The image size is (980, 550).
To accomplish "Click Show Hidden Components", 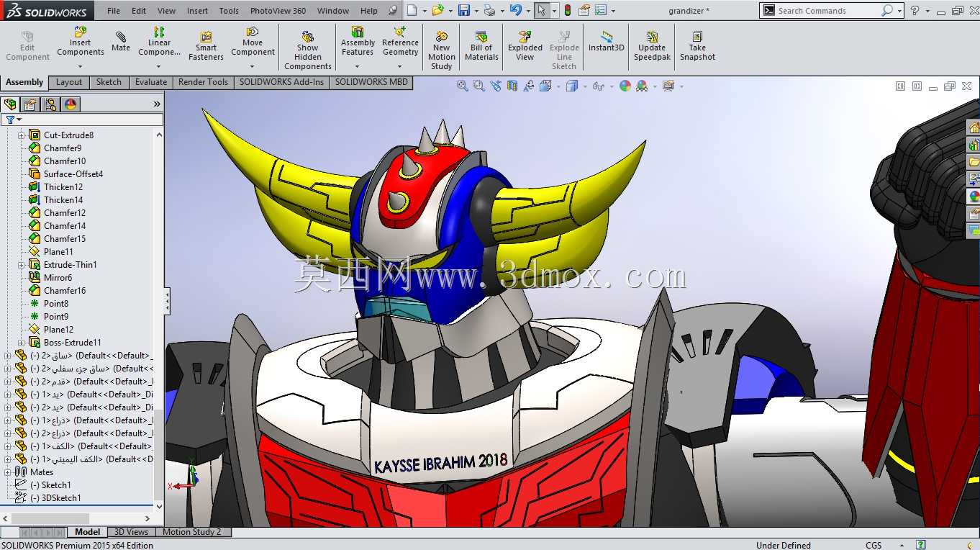I will click(x=307, y=50).
